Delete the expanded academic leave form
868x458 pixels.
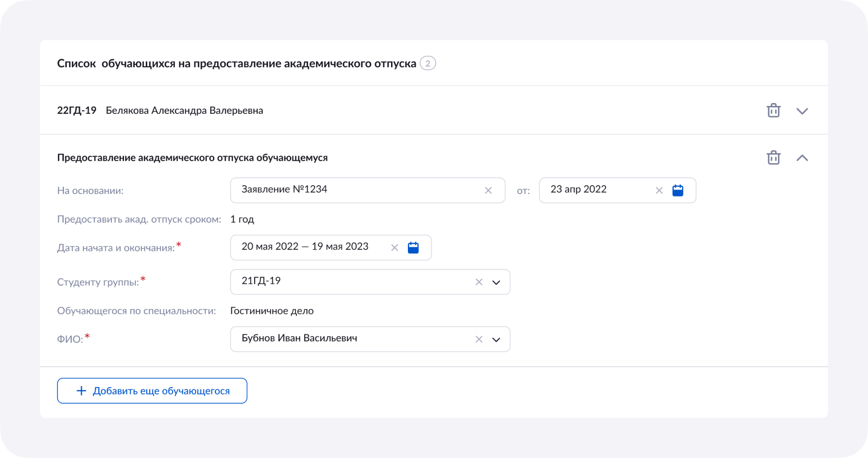(x=773, y=158)
